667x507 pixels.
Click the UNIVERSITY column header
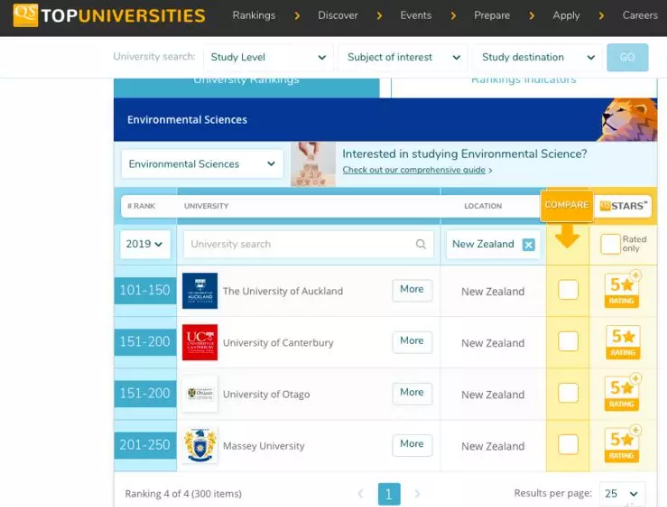[x=206, y=206]
